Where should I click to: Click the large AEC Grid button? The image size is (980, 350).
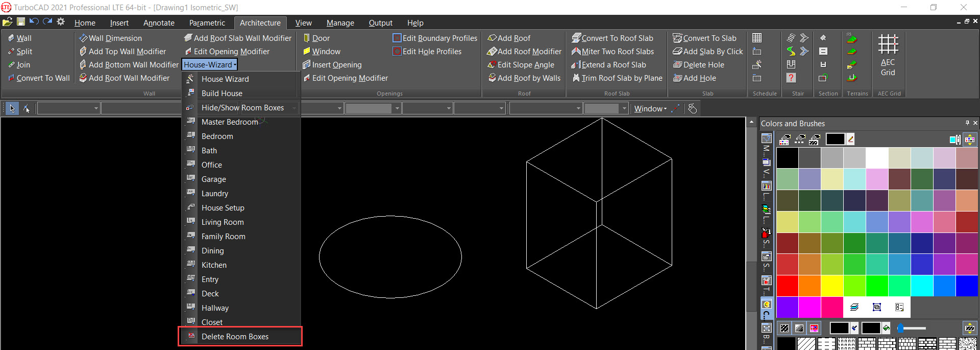coord(888,55)
